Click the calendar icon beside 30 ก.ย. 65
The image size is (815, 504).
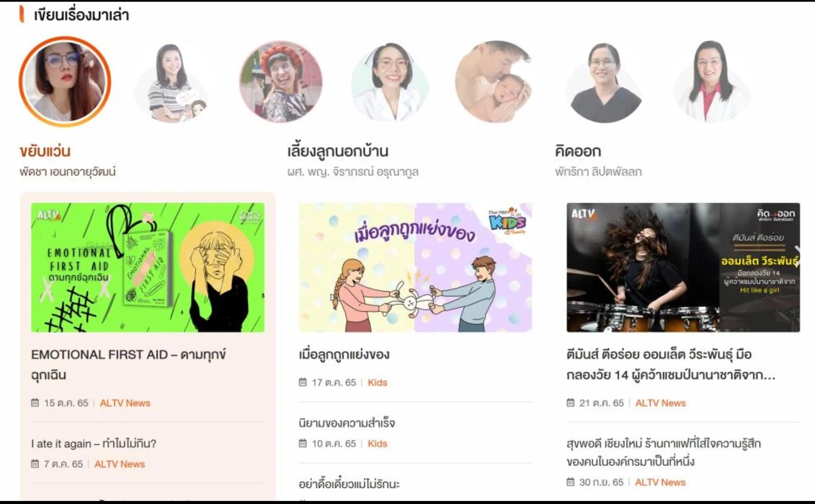click(x=570, y=482)
